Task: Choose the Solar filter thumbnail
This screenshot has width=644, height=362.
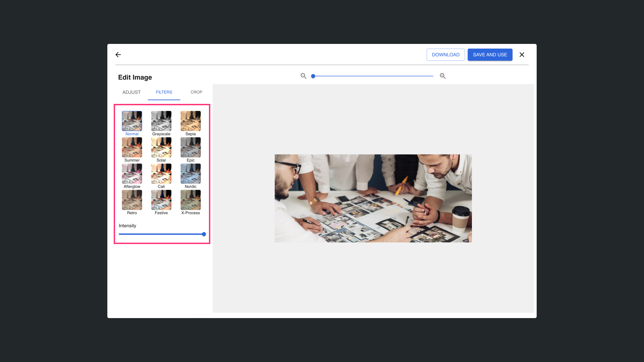Action: [161, 147]
